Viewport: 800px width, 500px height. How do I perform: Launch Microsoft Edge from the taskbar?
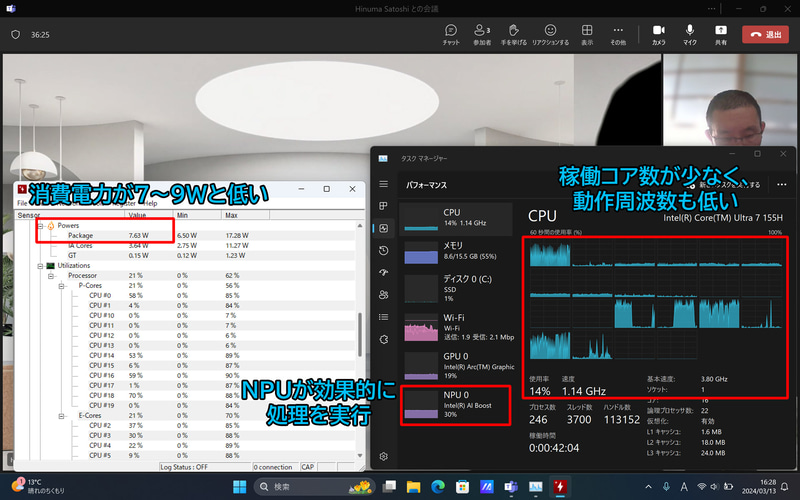[x=438, y=487]
